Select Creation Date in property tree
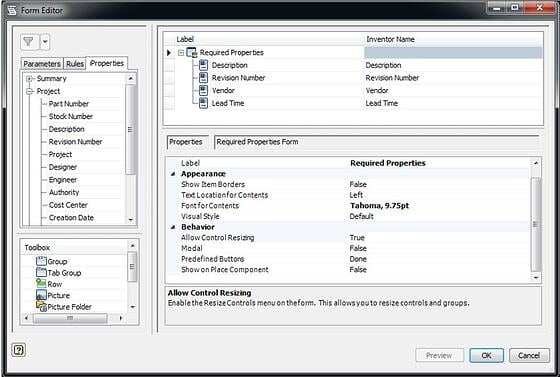 pos(71,218)
